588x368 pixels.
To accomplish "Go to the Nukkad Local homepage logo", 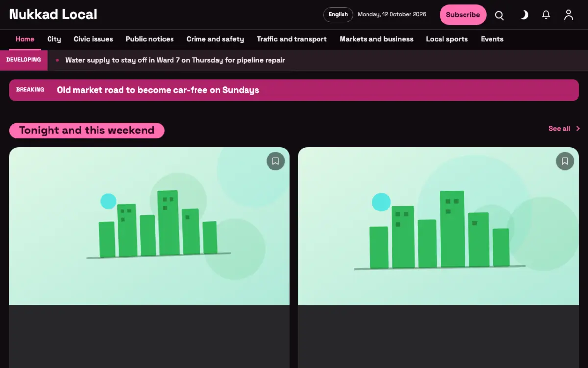I will click(x=53, y=15).
